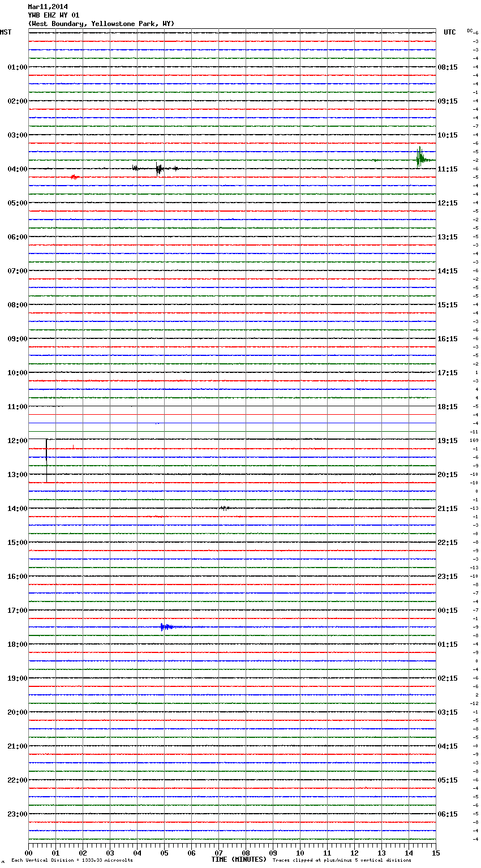Image resolution: width=481 pixels, height=868 pixels.
Task: Select the small black event on the 14:00 trace
Action: [224, 508]
